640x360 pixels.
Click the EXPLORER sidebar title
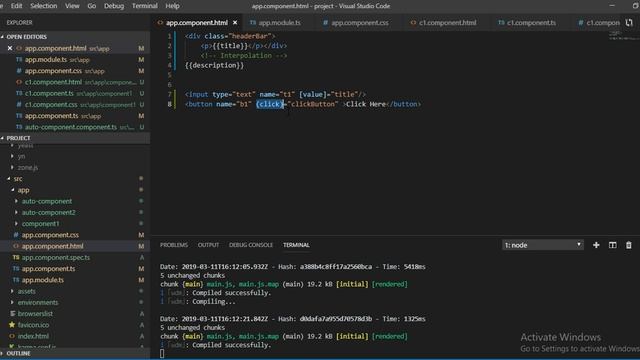pos(19,22)
